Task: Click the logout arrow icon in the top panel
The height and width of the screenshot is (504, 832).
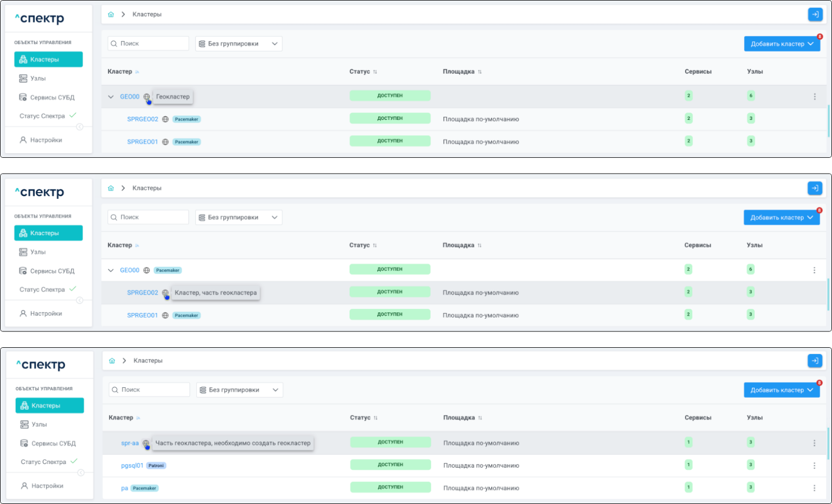Action: click(x=815, y=14)
